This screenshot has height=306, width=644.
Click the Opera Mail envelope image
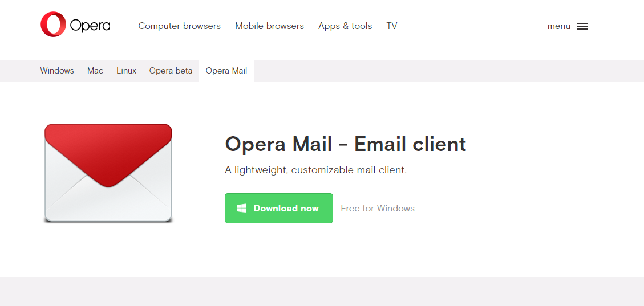click(x=108, y=173)
